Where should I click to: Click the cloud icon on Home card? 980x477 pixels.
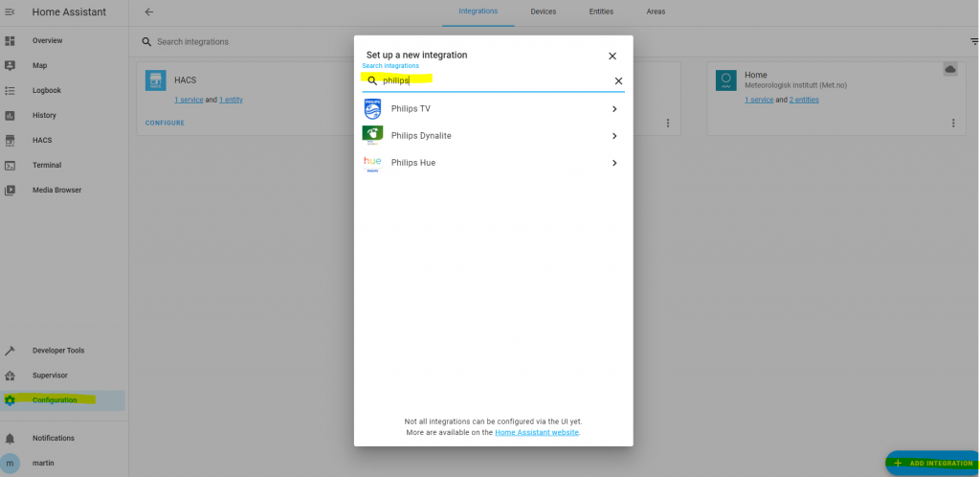point(950,69)
